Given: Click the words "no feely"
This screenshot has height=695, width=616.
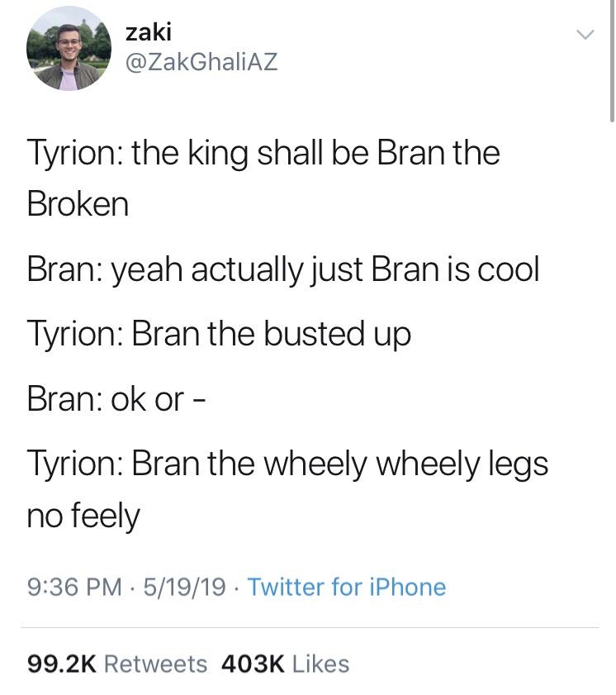Looking at the screenshot, I should pos(83,516).
